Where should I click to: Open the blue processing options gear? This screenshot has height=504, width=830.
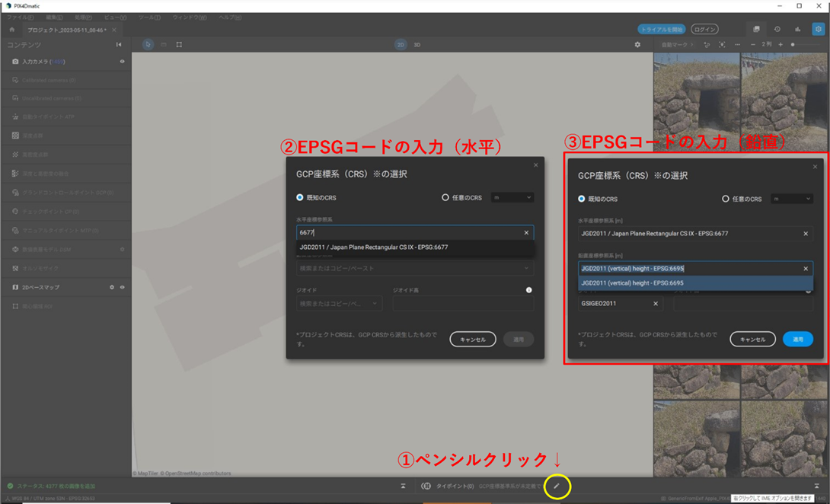pos(819,29)
